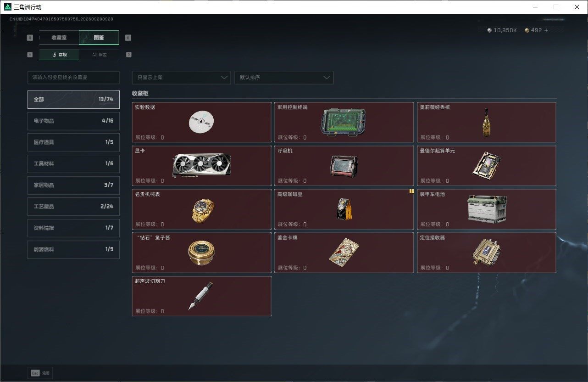Screen dimensions: 588x382
Task: Filter by 工具材料 category
Action: click(73, 163)
